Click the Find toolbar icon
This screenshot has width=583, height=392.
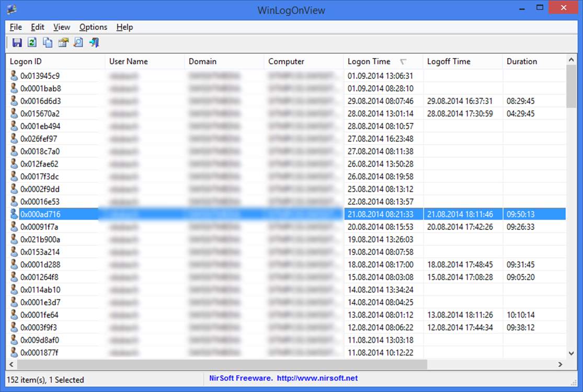[78, 43]
